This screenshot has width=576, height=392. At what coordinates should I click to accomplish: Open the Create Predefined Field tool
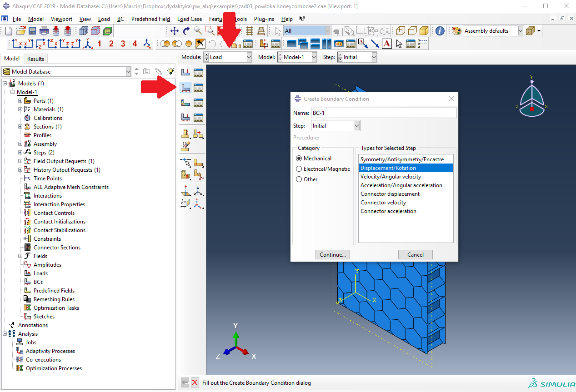(x=185, y=102)
